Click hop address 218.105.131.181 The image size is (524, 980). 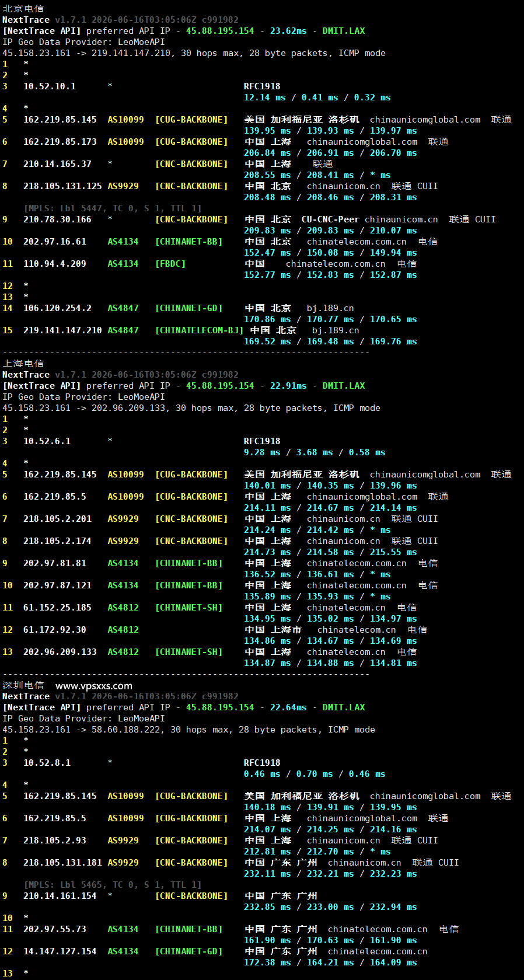[x=62, y=863]
